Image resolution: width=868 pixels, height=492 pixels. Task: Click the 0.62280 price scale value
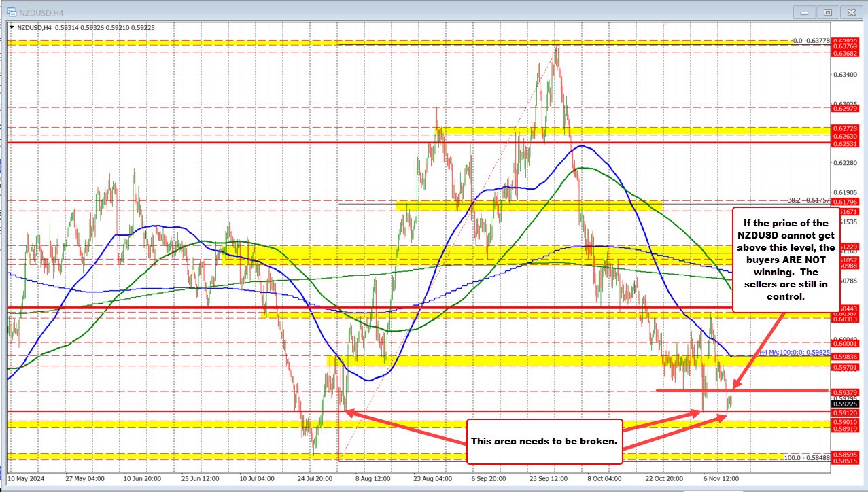point(844,163)
